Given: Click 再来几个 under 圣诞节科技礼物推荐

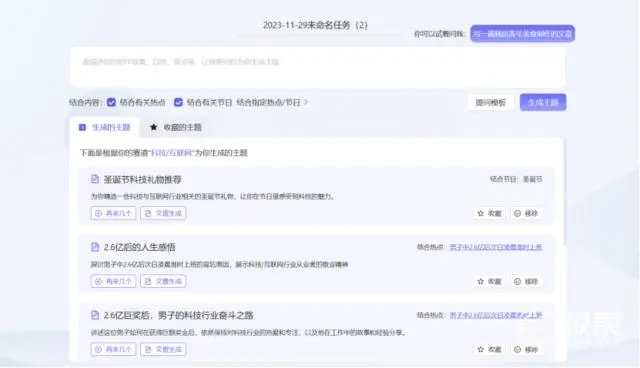Looking at the screenshot, I should coord(113,213).
